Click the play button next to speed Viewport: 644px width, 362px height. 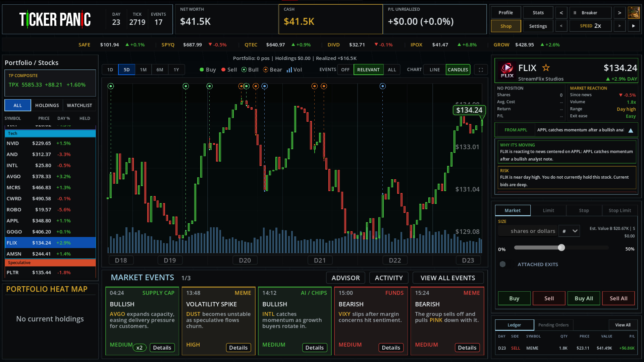(634, 26)
